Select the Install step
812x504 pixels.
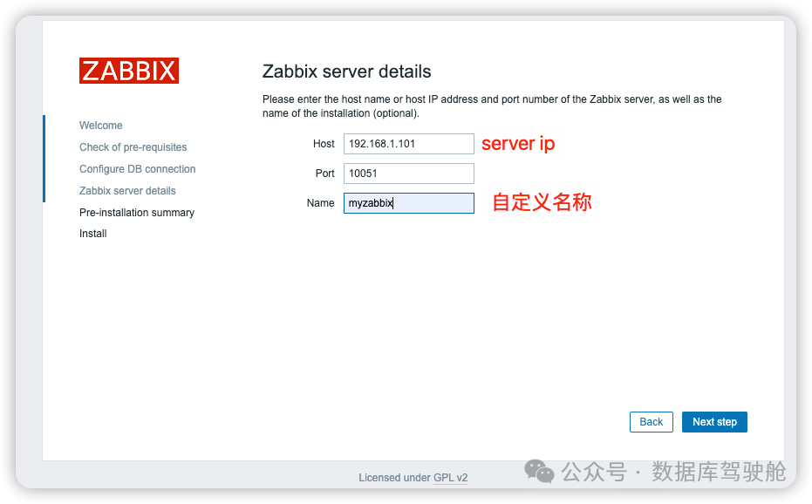point(92,234)
